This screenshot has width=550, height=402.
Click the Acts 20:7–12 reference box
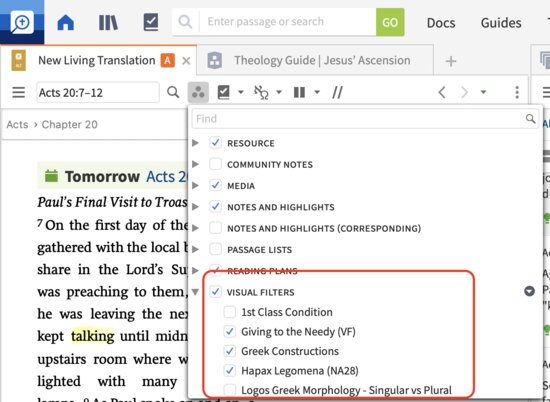click(98, 93)
